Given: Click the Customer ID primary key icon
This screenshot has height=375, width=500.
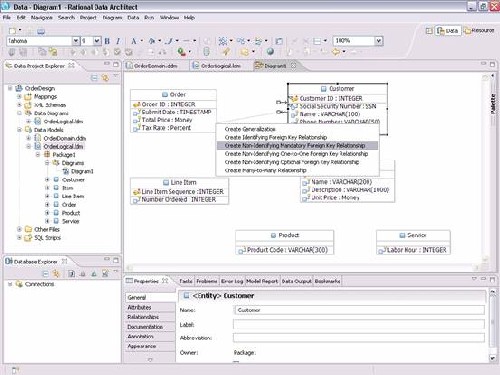Looking at the screenshot, I should click(x=294, y=99).
